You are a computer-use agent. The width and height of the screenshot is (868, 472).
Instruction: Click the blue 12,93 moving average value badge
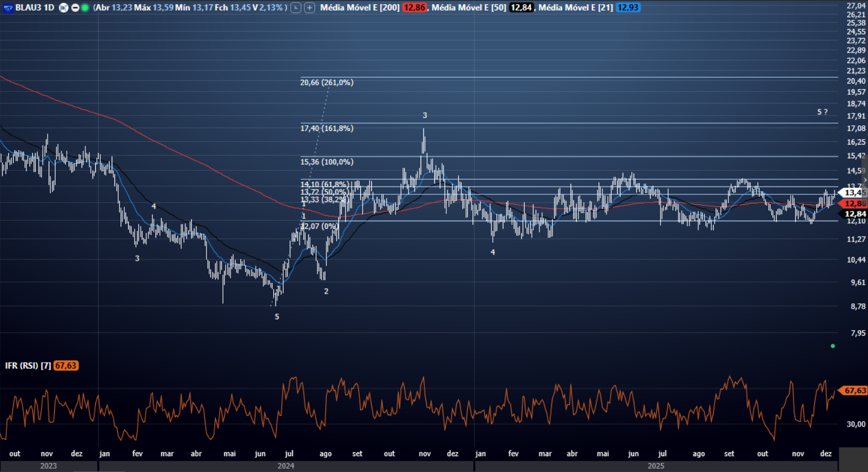point(628,8)
